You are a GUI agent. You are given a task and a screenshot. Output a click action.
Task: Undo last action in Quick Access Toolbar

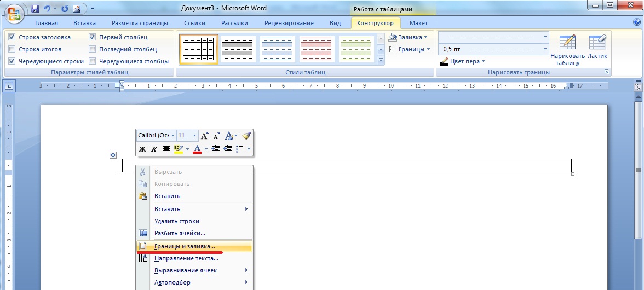pyautogui.click(x=47, y=8)
